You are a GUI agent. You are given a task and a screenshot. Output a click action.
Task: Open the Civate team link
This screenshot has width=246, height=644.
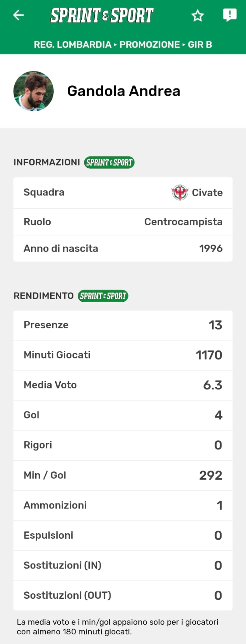tap(207, 193)
